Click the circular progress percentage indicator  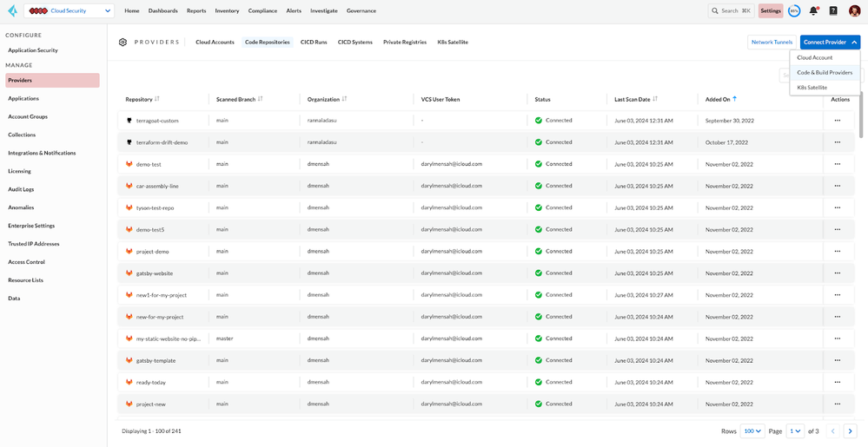coord(794,11)
